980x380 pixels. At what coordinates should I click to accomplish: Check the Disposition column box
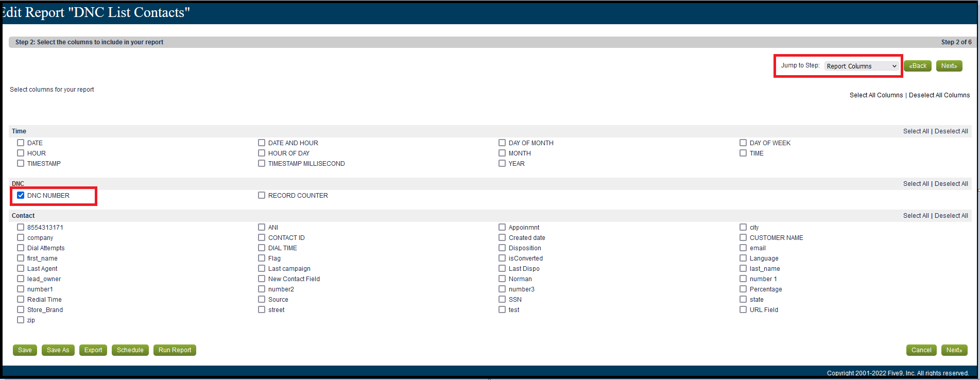[x=502, y=248]
